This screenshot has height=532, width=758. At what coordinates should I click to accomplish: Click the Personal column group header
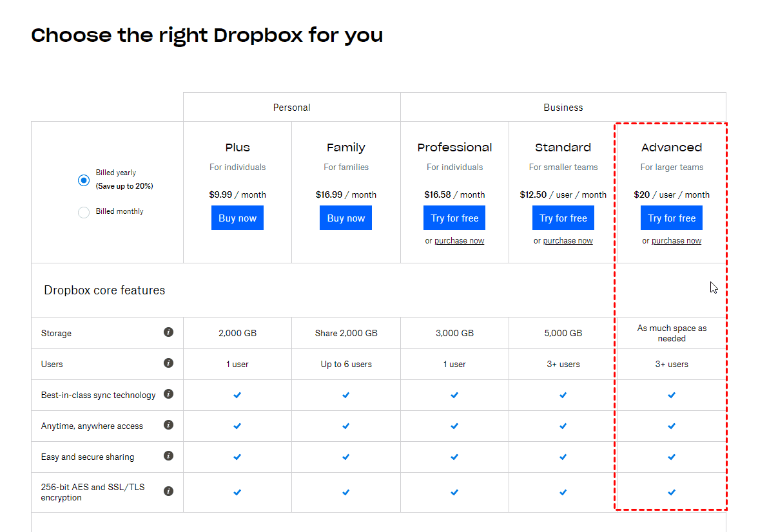click(x=291, y=108)
